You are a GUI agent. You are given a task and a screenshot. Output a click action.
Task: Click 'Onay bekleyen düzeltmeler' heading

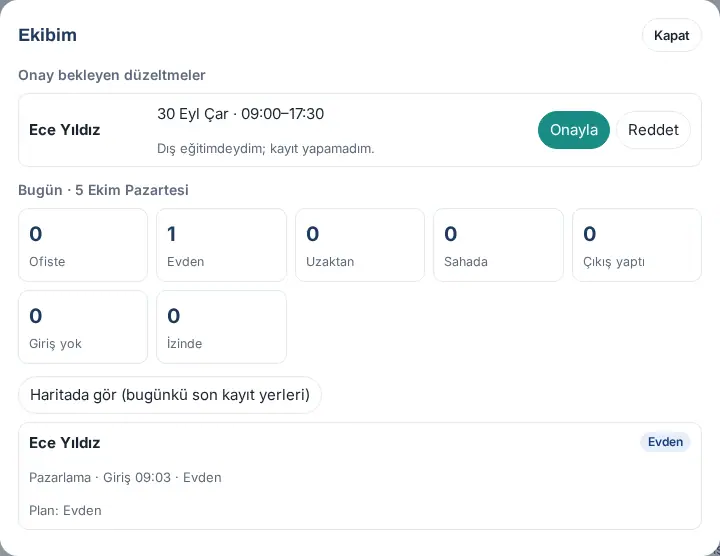[112, 75]
